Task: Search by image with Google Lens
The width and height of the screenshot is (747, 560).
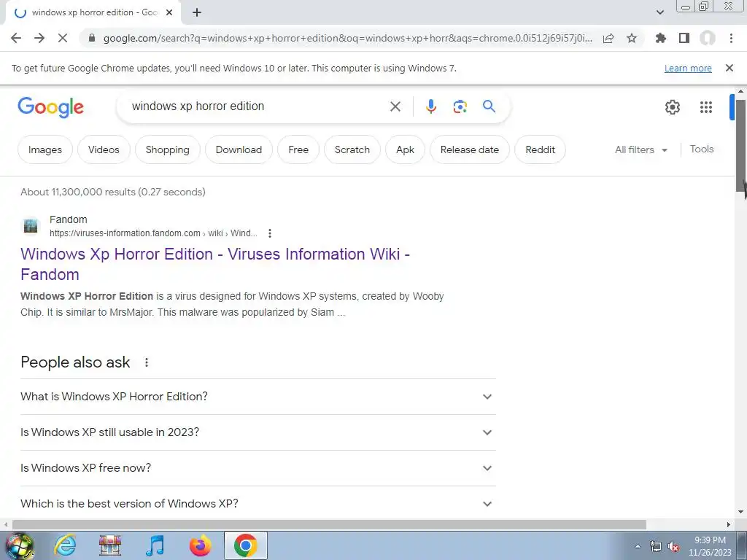Action: tap(460, 106)
